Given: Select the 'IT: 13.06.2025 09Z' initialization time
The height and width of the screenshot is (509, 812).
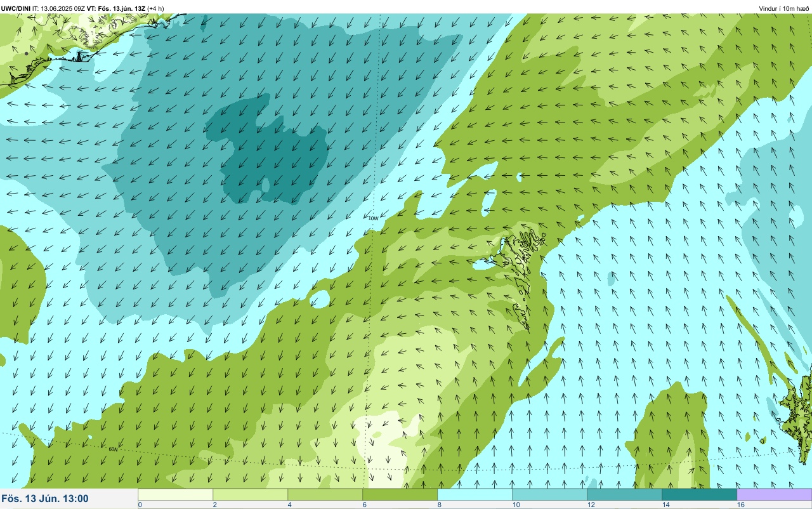Looking at the screenshot, I should point(59,8).
